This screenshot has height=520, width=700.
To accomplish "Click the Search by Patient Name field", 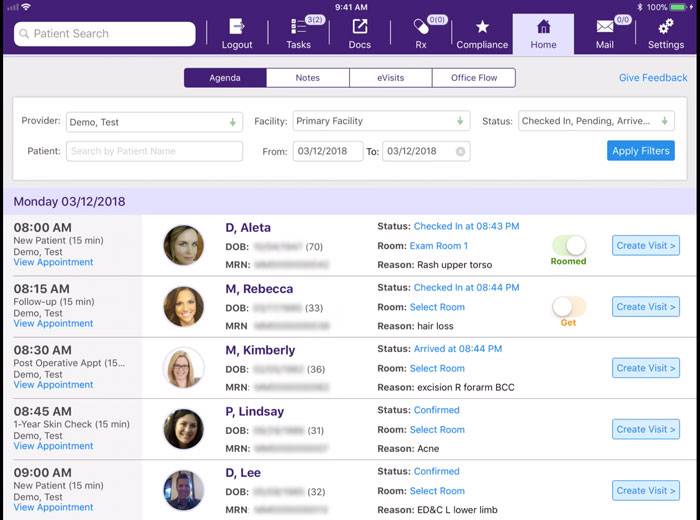I will click(x=154, y=151).
